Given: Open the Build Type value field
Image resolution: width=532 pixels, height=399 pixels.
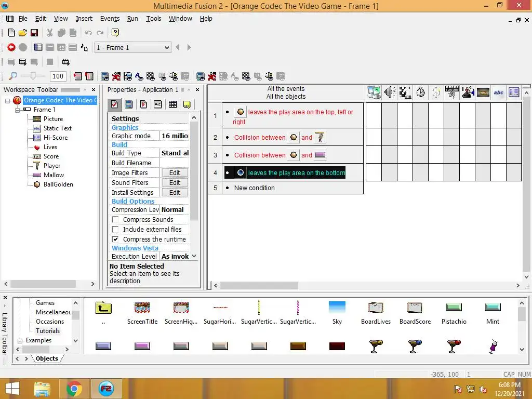Looking at the screenshot, I should 175,153.
